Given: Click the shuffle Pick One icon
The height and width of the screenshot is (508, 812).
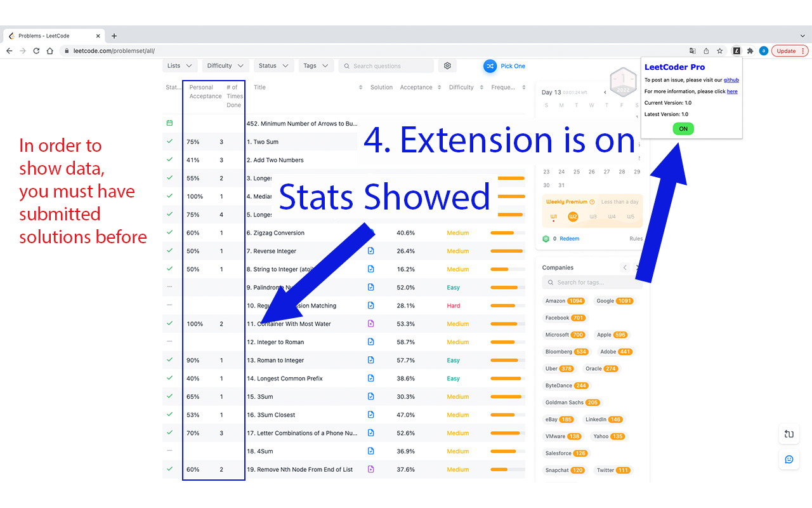Looking at the screenshot, I should [x=490, y=66].
